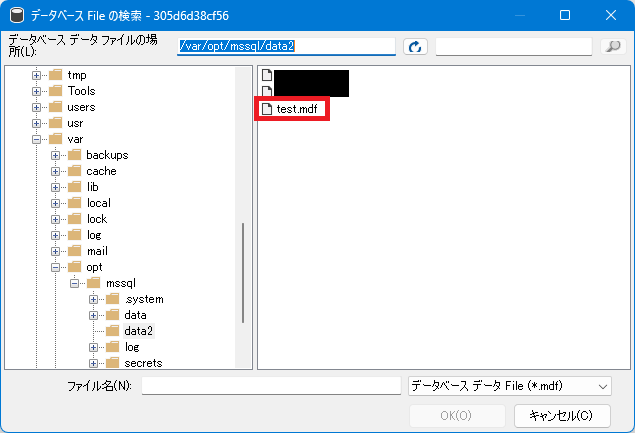Image resolution: width=635 pixels, height=433 pixels.
Task: Select the usr folder in tree
Action: click(x=75, y=123)
